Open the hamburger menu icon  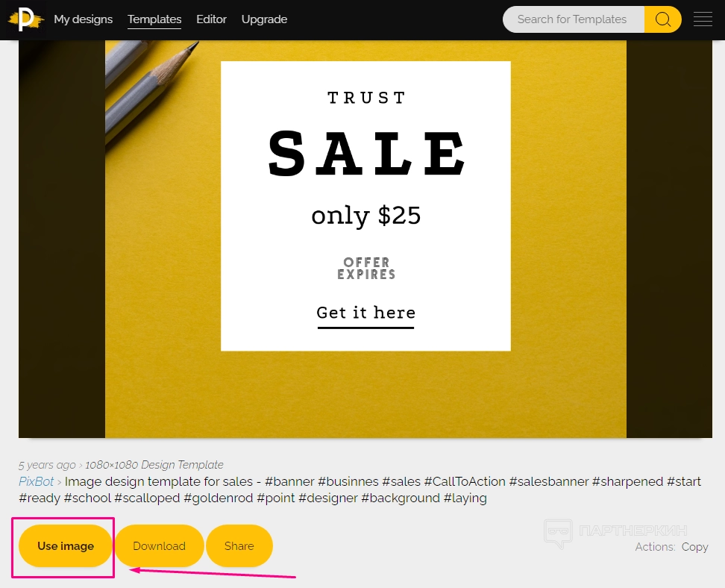click(703, 19)
